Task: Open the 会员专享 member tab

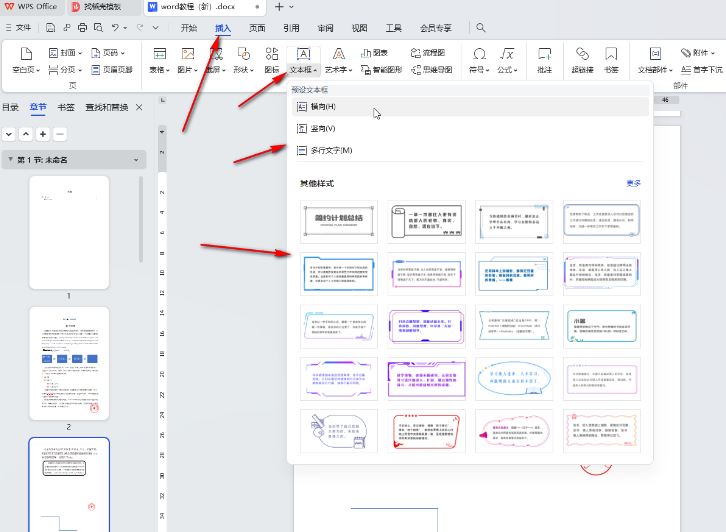Action: pos(436,28)
